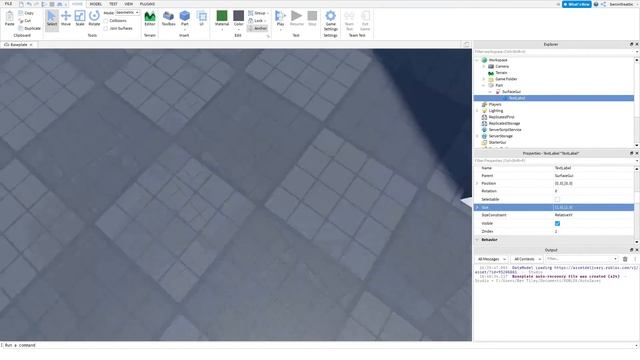Switch to the TEST ribbon tab
This screenshot has height=360, width=640.
113,4
